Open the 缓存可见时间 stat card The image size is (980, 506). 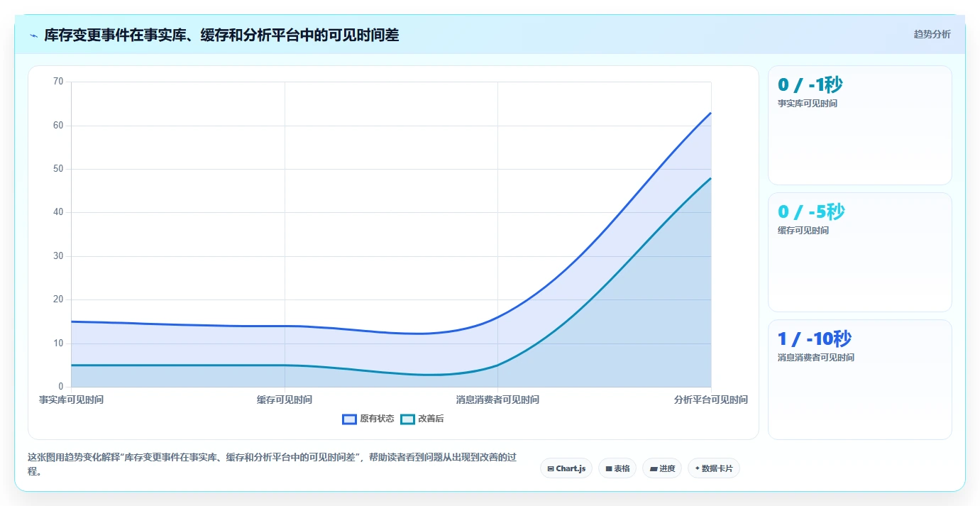[x=860, y=253]
